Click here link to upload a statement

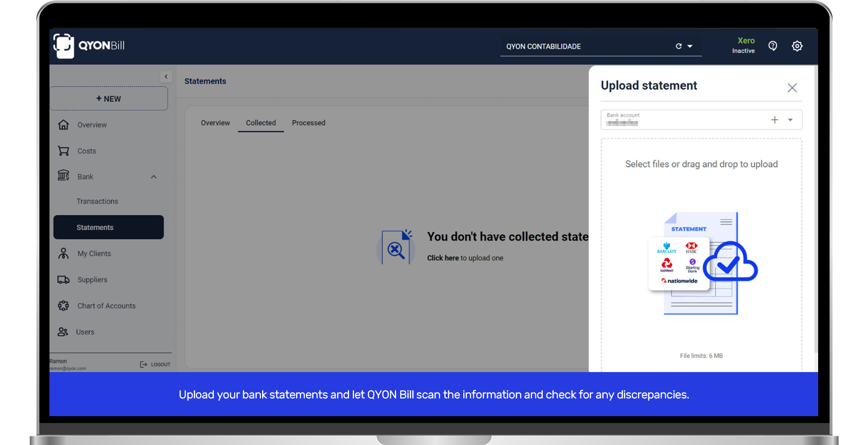click(x=443, y=258)
